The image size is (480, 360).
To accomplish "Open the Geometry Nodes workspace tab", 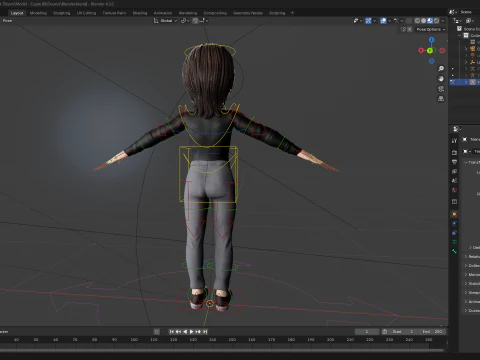I will coord(248,13).
